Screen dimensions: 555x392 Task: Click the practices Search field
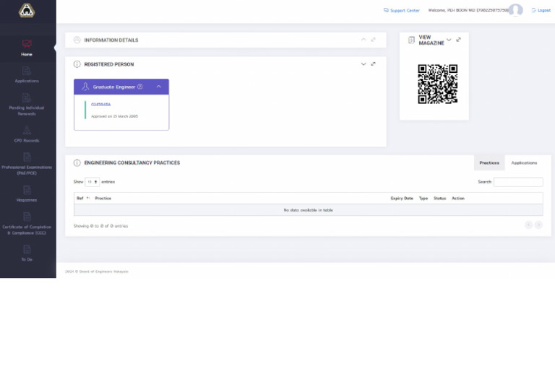click(518, 182)
